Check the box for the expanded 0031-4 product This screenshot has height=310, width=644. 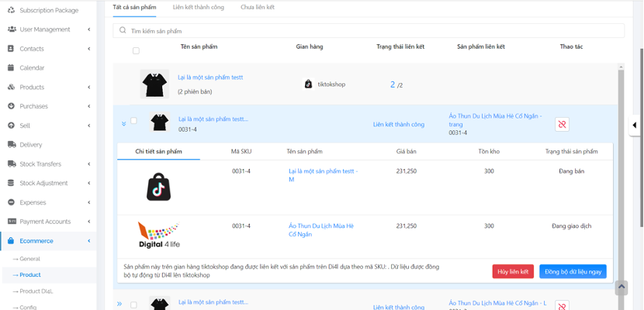click(133, 121)
